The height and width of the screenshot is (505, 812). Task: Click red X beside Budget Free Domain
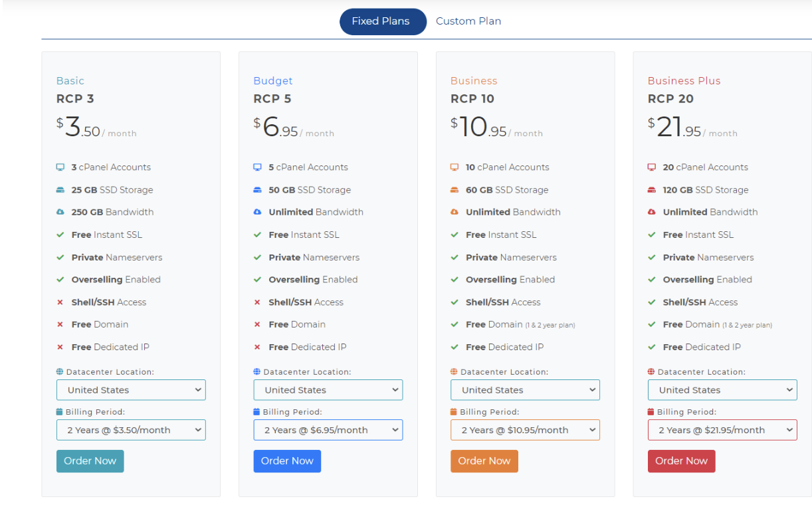point(257,325)
